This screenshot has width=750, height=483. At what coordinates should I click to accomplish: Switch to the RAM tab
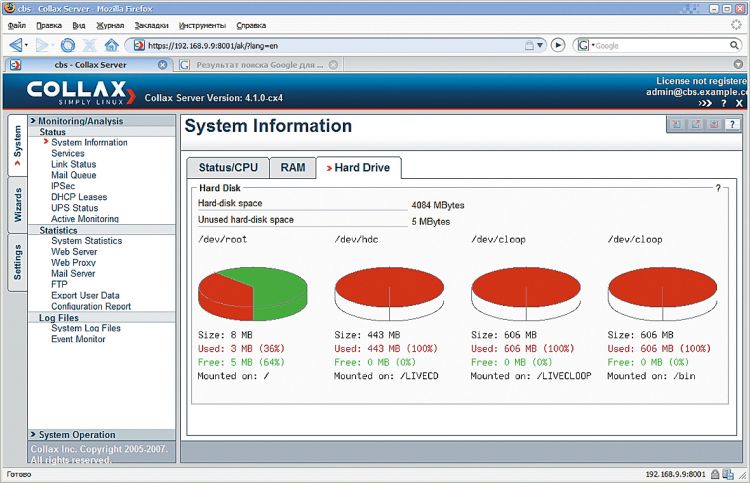292,168
